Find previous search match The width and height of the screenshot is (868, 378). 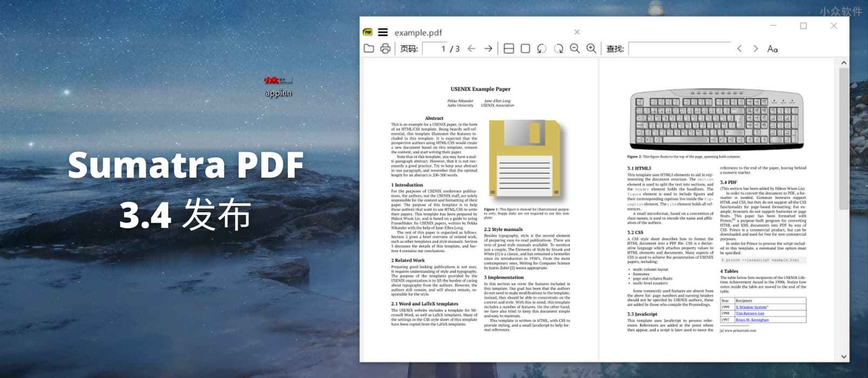coord(740,49)
